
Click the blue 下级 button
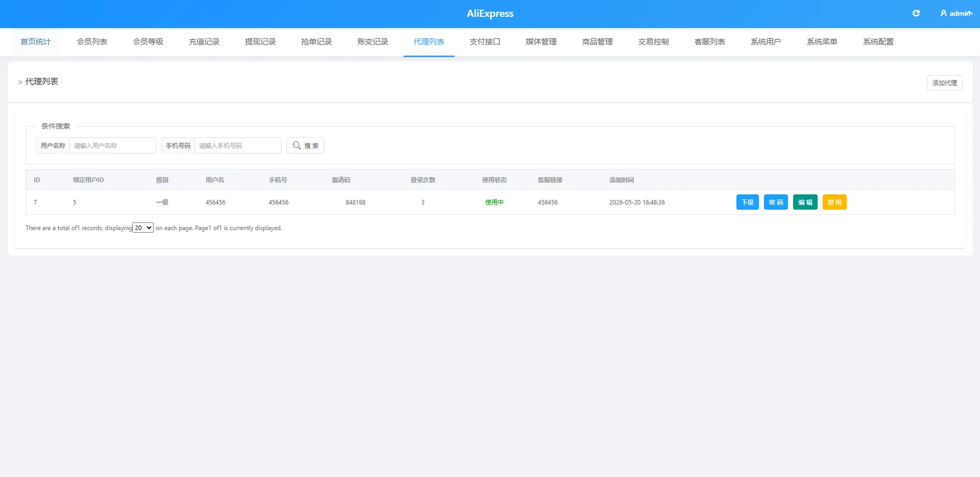pos(748,202)
